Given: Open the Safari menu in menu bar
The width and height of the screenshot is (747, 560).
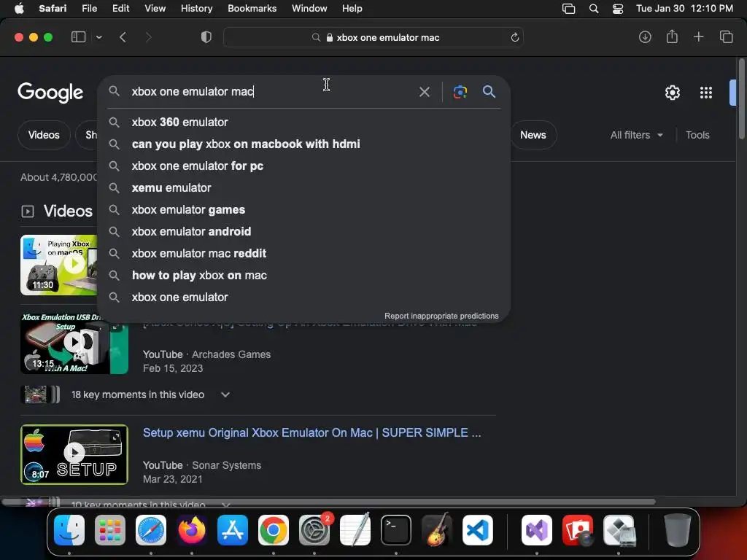Looking at the screenshot, I should click(x=53, y=9).
